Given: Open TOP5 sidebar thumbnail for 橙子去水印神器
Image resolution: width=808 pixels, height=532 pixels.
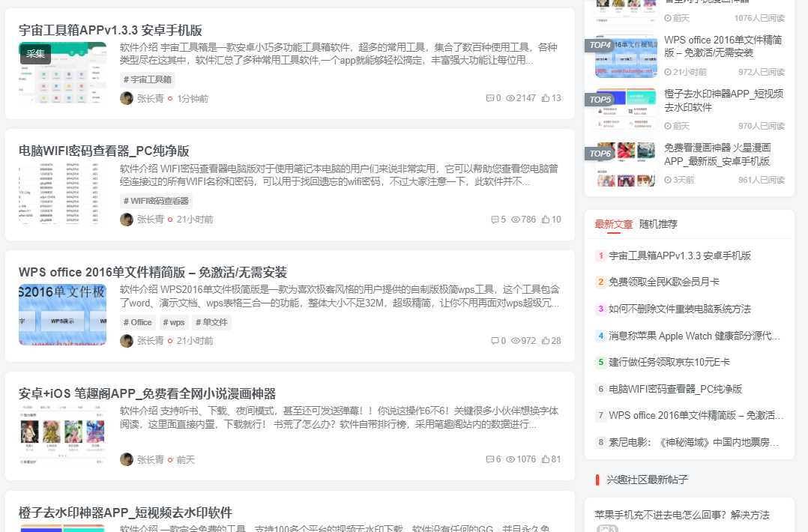Looking at the screenshot, I should click(x=626, y=109).
